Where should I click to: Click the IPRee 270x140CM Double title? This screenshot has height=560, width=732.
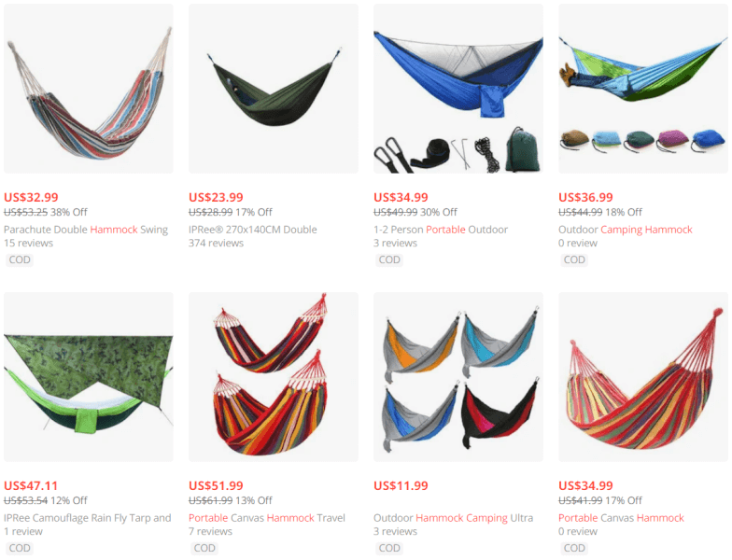pos(253,230)
